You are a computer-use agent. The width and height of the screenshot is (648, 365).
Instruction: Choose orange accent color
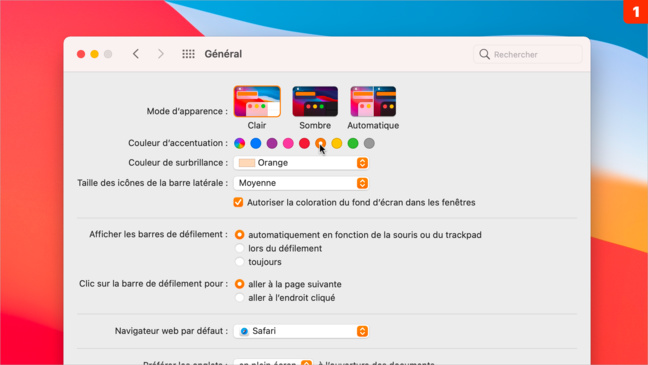click(x=321, y=143)
